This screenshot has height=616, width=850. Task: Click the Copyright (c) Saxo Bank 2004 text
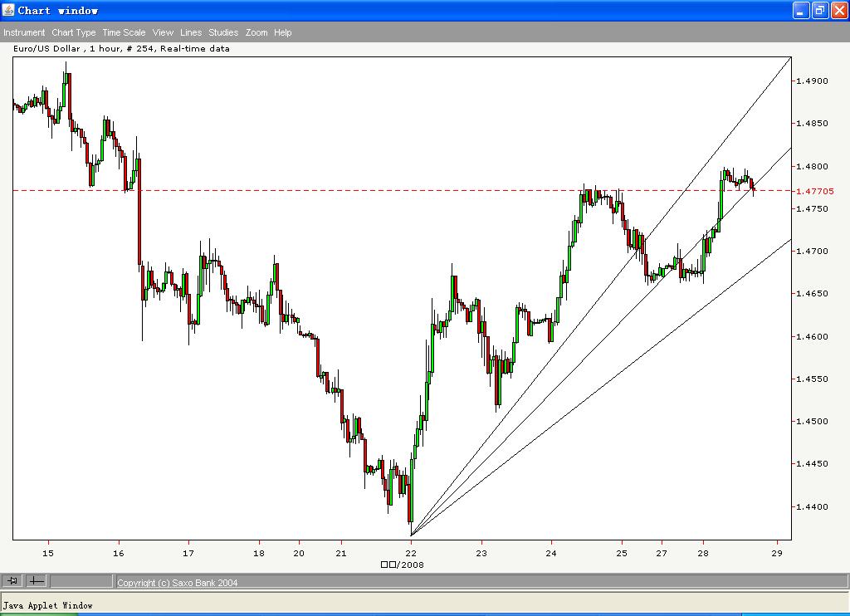(x=178, y=583)
